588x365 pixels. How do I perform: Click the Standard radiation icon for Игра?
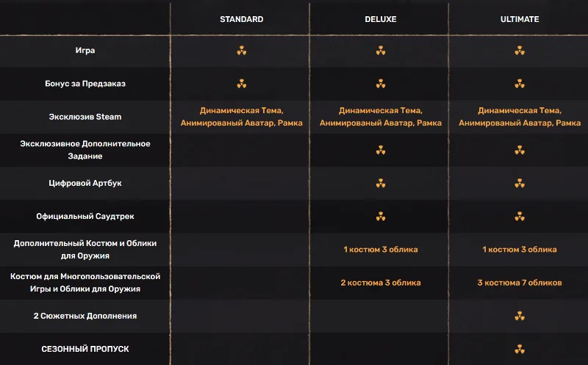point(242,51)
